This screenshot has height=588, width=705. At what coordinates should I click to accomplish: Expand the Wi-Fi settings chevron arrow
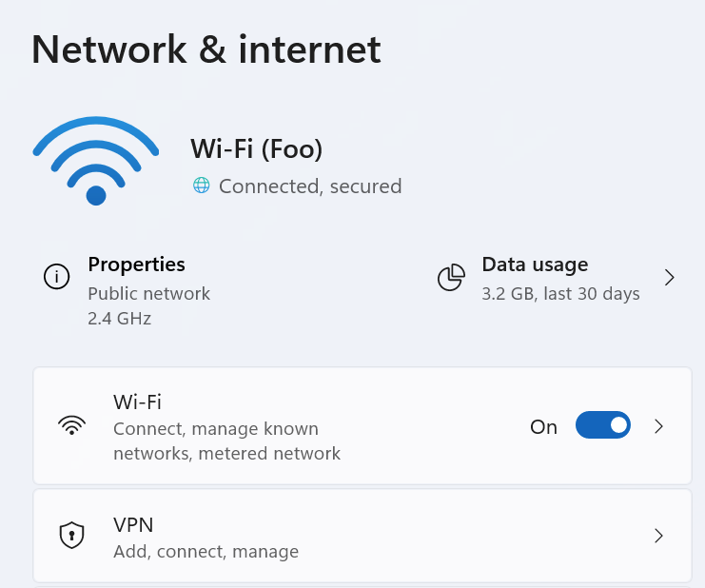point(658,426)
